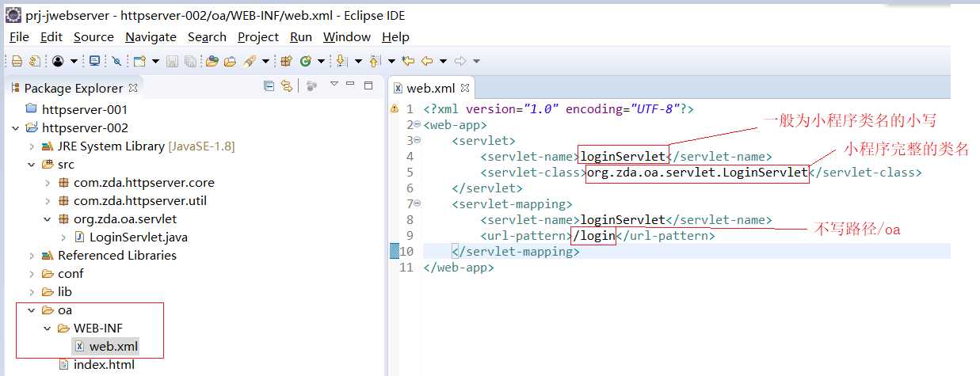Click the yellow Back arrow icon
Image resolution: width=980 pixels, height=376 pixels.
coord(427,61)
